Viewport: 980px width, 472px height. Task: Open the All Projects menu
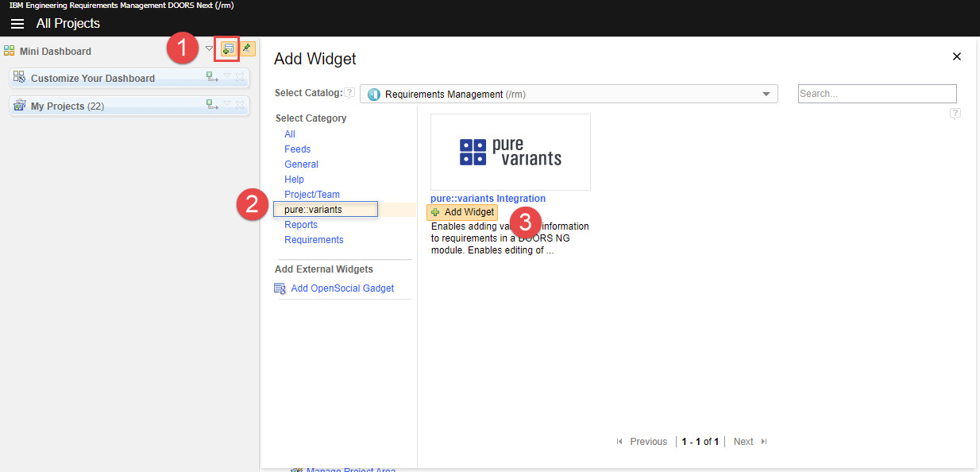click(x=68, y=24)
